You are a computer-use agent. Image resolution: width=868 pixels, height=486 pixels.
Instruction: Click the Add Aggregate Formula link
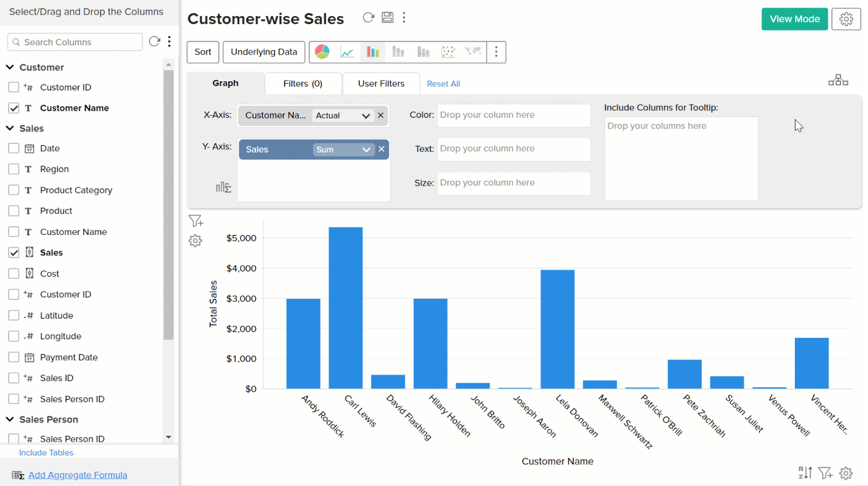click(77, 475)
